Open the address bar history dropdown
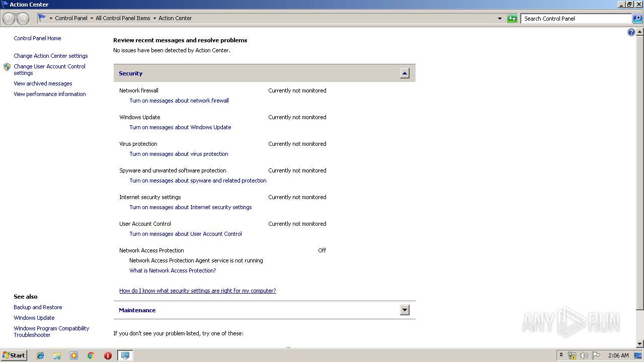 [x=500, y=19]
